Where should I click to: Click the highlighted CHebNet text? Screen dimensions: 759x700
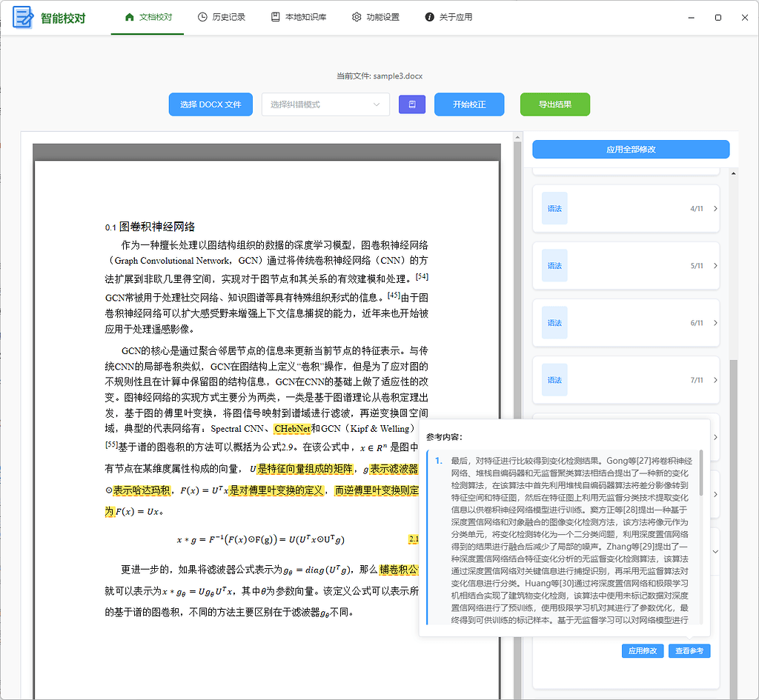(292, 429)
